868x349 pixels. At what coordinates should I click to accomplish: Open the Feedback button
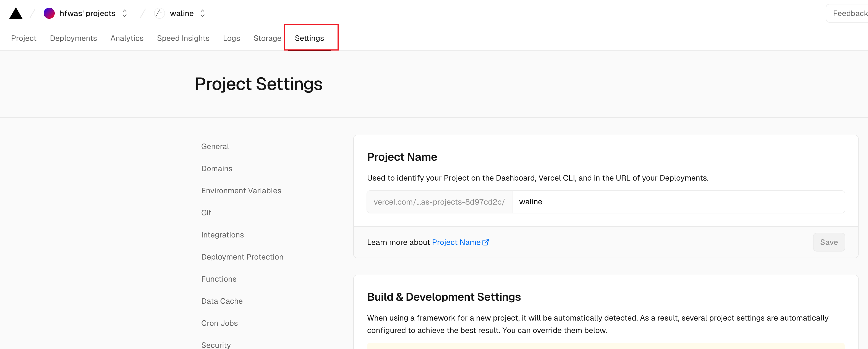click(x=849, y=14)
